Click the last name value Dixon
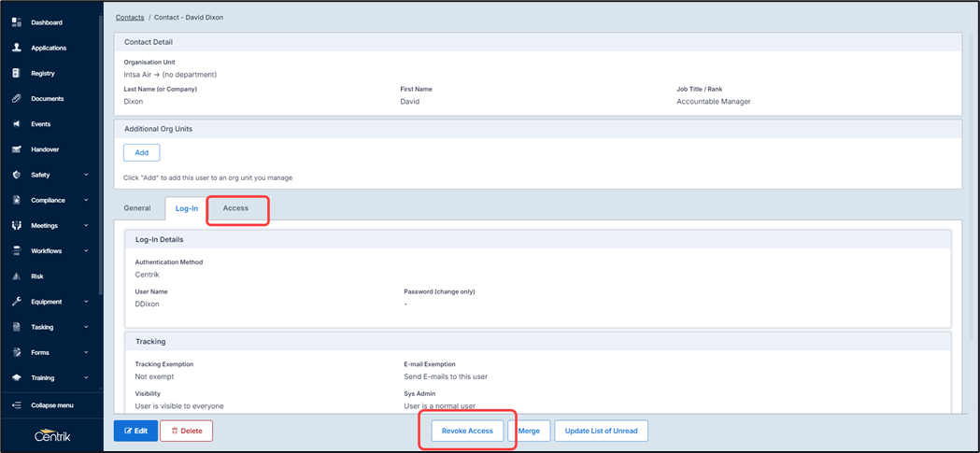980x453 pixels. (x=134, y=101)
